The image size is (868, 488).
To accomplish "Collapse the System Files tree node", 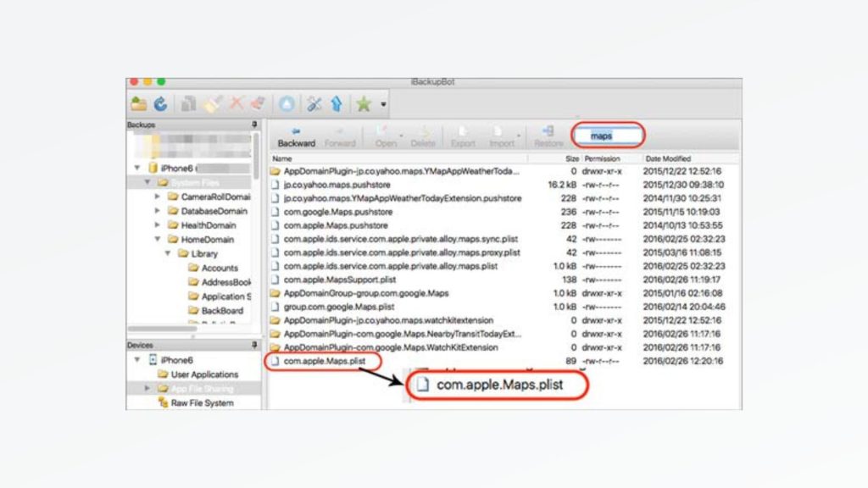I will tap(147, 182).
